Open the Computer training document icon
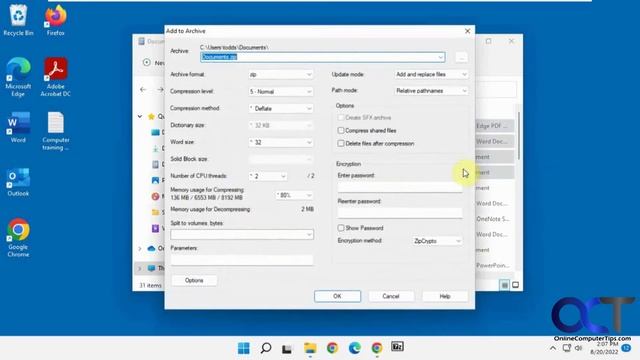640x360 pixels. (56, 131)
